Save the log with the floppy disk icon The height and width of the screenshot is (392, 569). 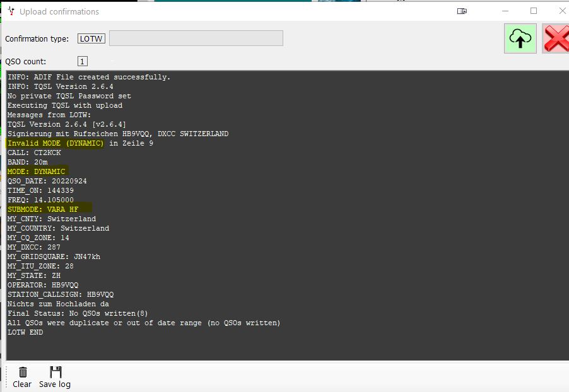point(55,377)
